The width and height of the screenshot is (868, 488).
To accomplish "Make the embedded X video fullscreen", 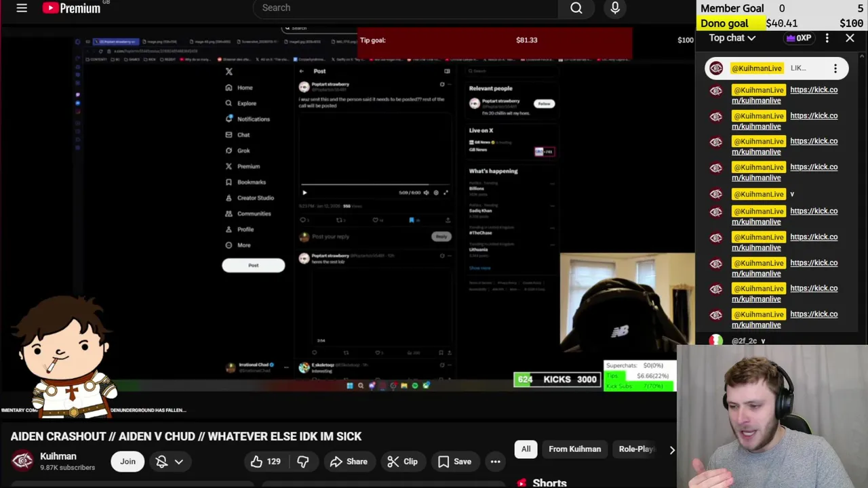I will point(446,192).
